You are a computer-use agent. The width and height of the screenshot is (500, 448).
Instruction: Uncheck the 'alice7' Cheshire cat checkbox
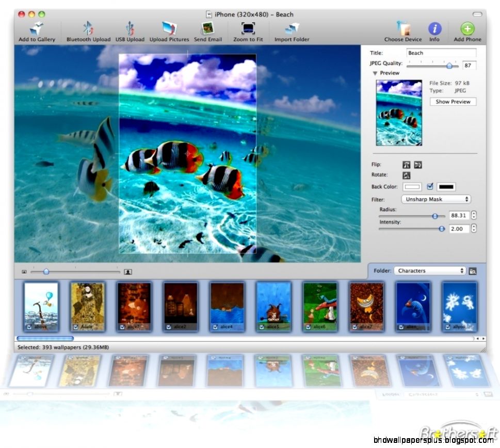click(354, 327)
